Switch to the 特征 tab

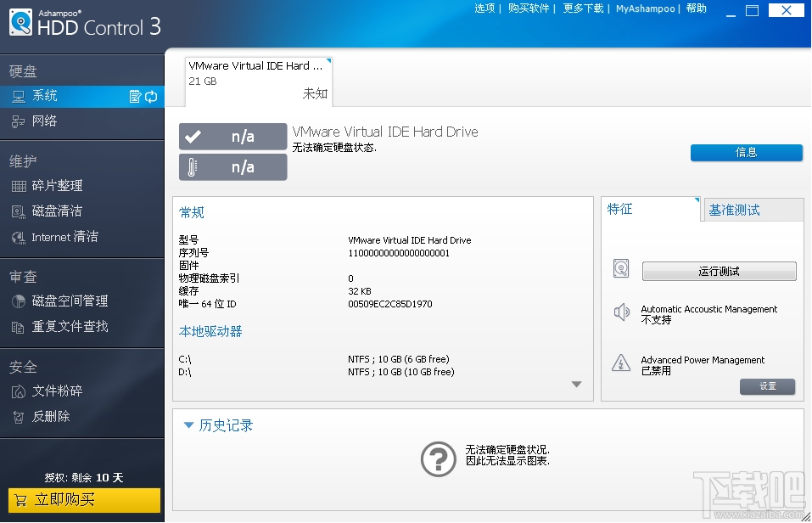(651, 210)
